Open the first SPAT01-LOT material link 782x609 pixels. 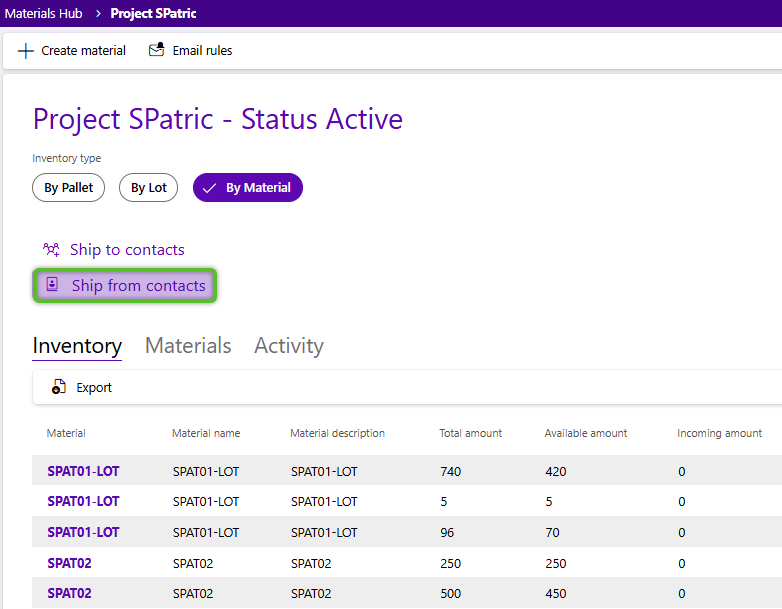(x=83, y=471)
